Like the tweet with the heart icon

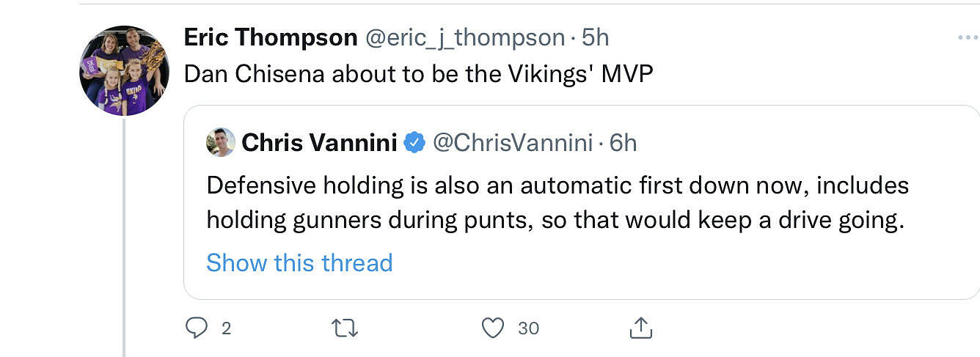[x=493, y=328]
